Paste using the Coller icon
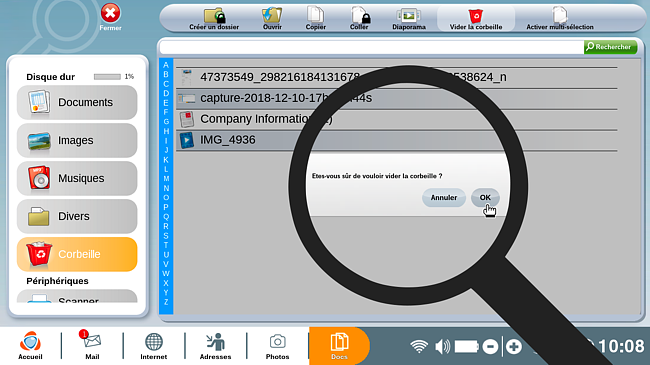650x365 pixels. [359, 19]
